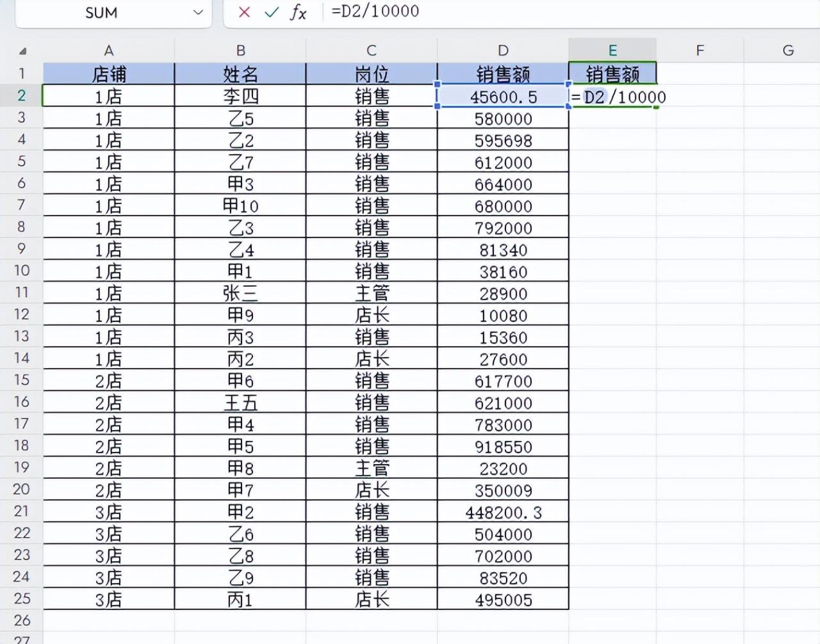This screenshot has width=820, height=644.
Task: Select column E header
Action: 612,51
